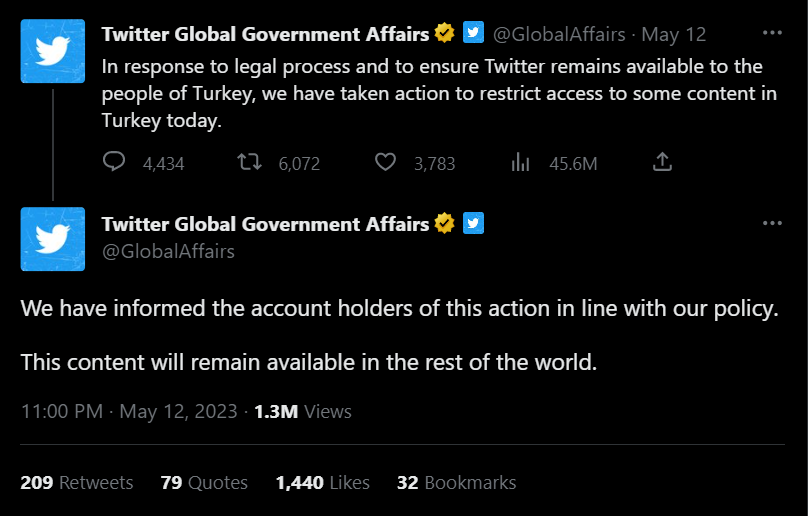Click the 32 Bookmarks count
This screenshot has width=808, height=516.
coord(456,483)
